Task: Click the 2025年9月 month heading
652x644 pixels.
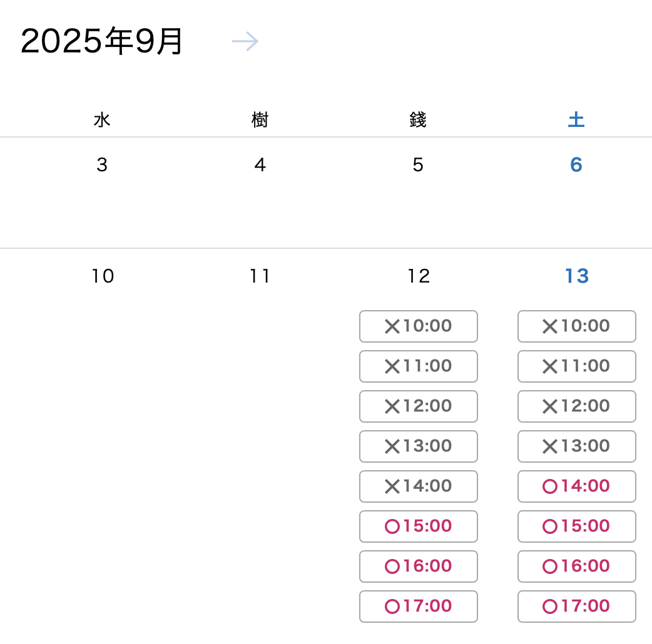Action: point(102,42)
